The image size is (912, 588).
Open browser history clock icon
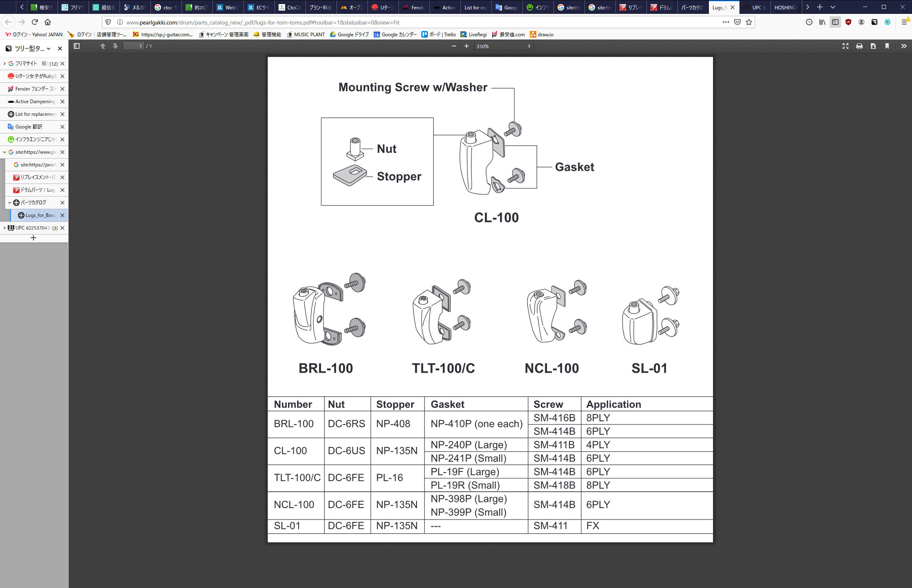click(809, 22)
